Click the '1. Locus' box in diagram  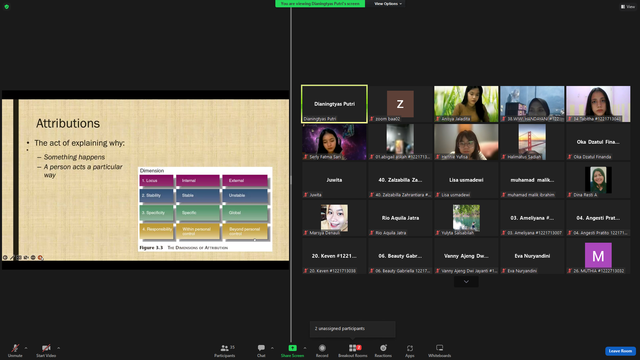(157, 181)
